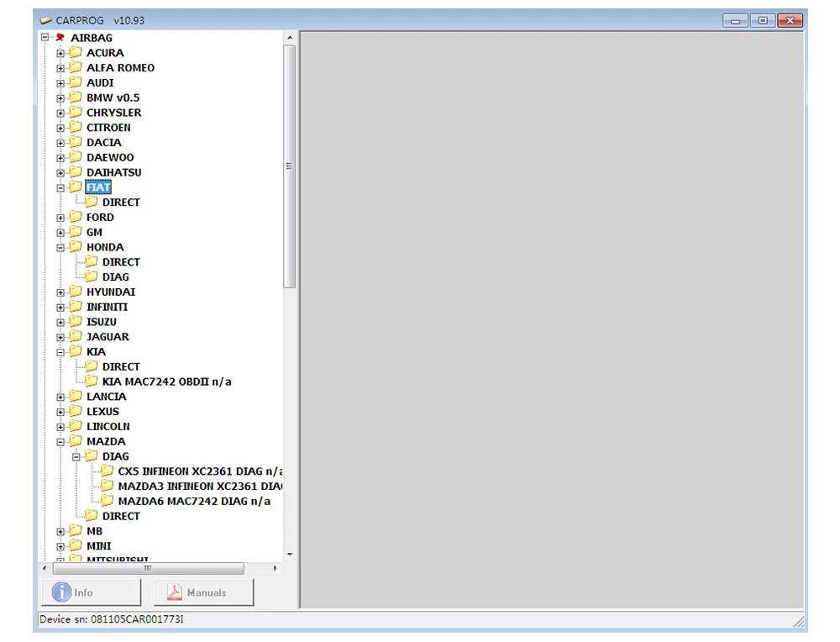Click the CITROEN folder icon
The height and width of the screenshot is (642, 840).
pos(76,127)
